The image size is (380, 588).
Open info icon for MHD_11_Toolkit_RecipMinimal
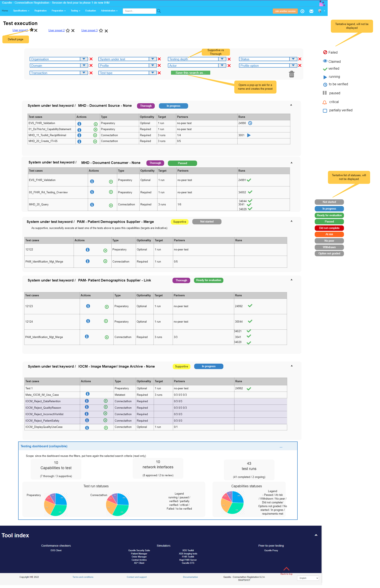(x=79, y=135)
